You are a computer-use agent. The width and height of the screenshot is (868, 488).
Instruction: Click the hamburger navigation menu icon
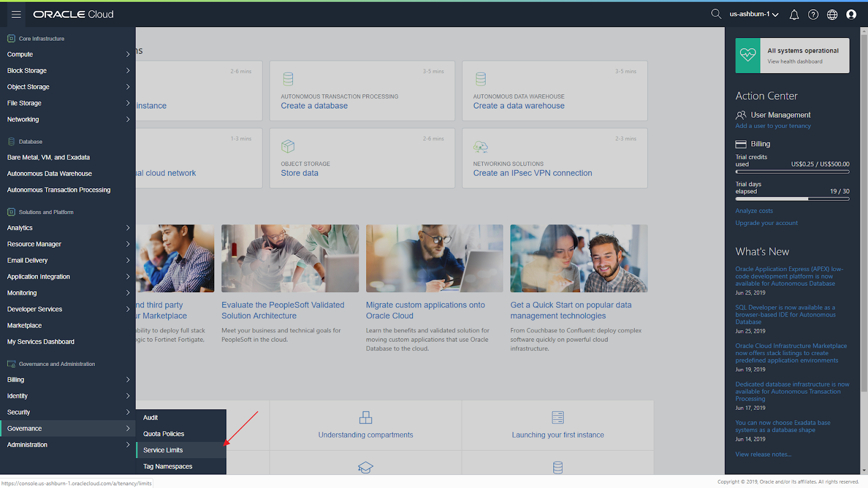coord(16,15)
